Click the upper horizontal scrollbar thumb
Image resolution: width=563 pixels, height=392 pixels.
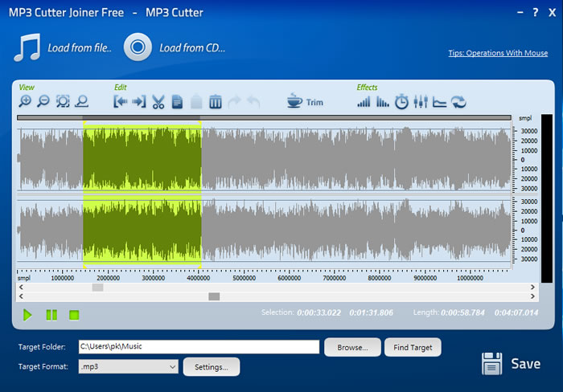click(97, 288)
